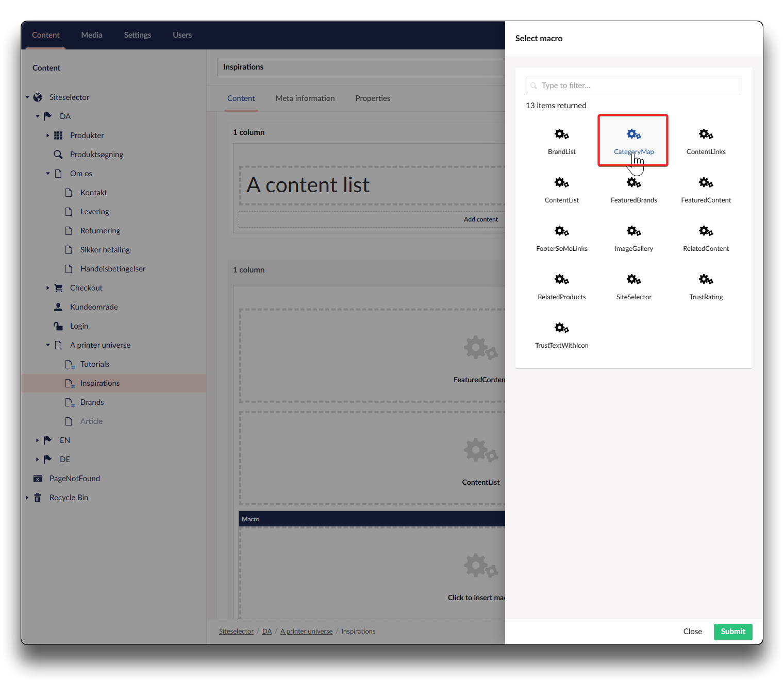Pick the RelatedProducts macro icon
This screenshot has width=784, height=682.
click(x=561, y=280)
